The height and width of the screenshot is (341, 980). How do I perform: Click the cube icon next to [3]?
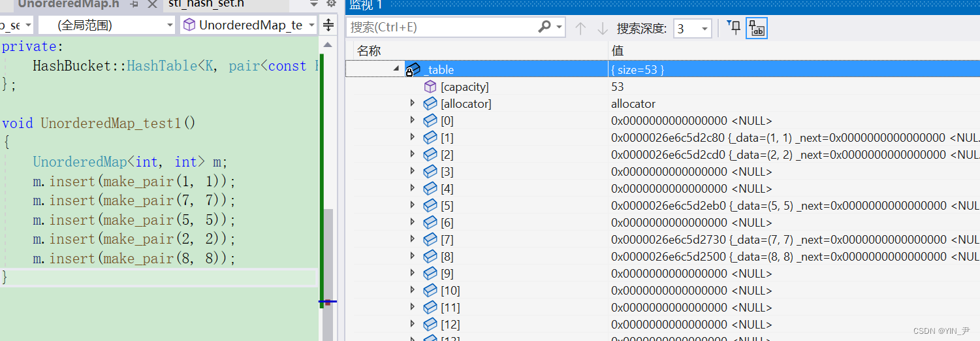click(430, 171)
